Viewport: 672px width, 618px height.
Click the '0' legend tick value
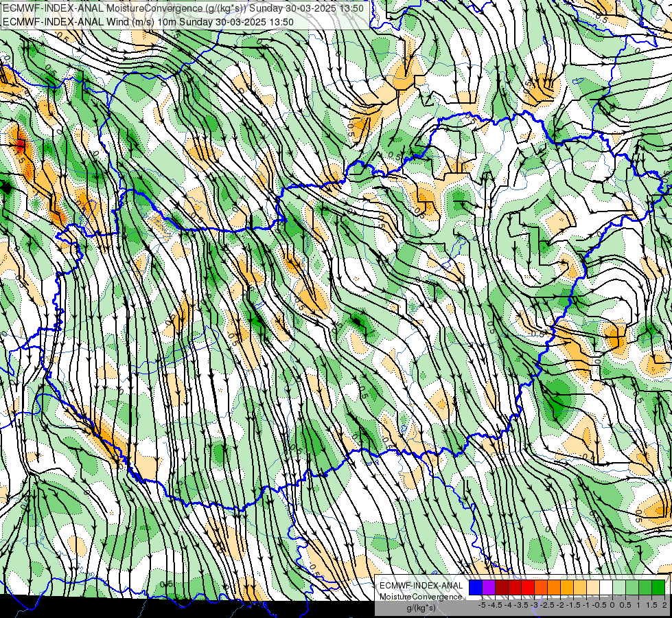click(x=612, y=605)
